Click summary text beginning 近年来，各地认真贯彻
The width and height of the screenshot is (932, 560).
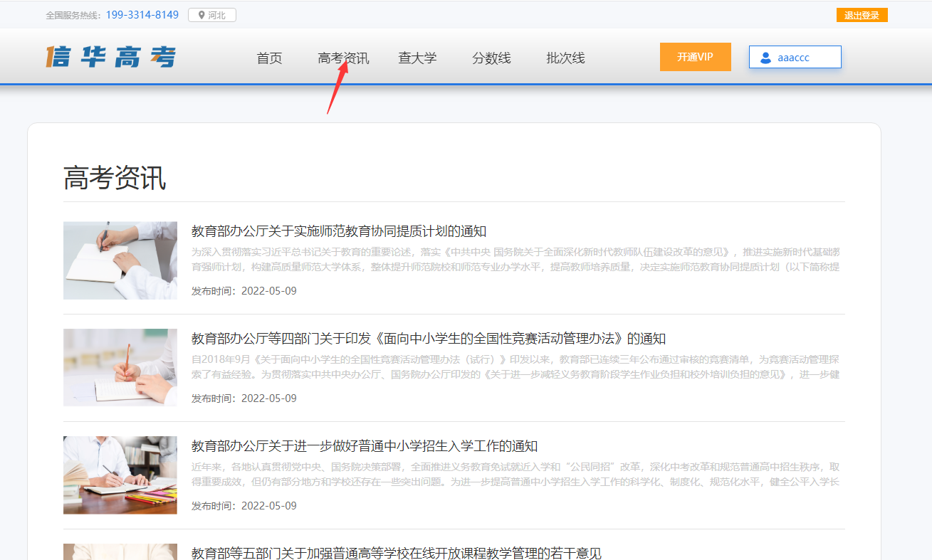point(515,475)
